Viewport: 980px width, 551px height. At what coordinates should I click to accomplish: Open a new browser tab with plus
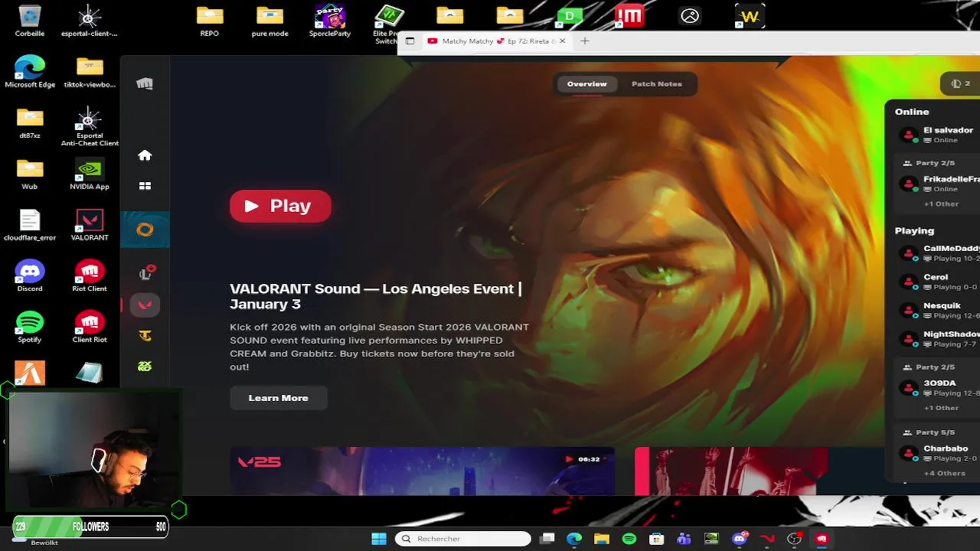pos(585,41)
